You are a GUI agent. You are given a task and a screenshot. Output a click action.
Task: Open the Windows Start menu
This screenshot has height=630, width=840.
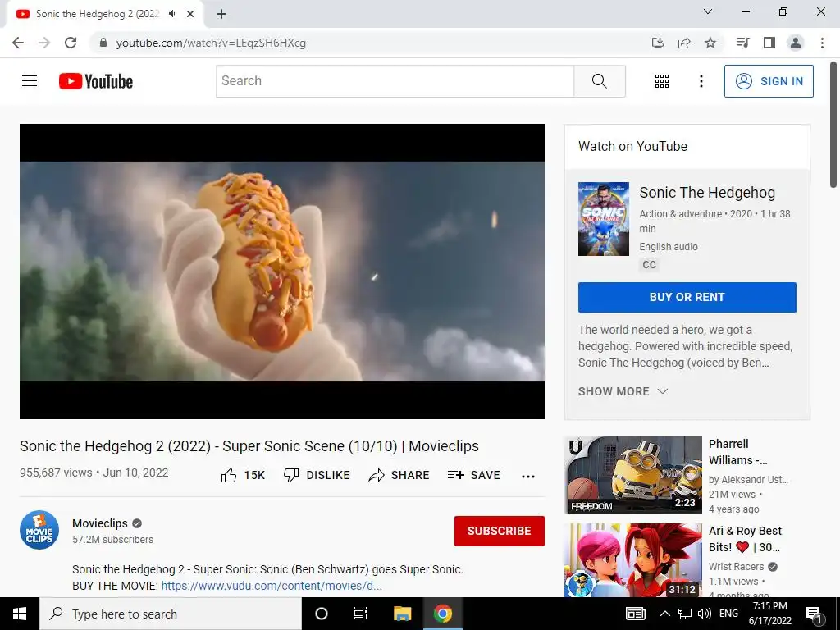click(20, 614)
